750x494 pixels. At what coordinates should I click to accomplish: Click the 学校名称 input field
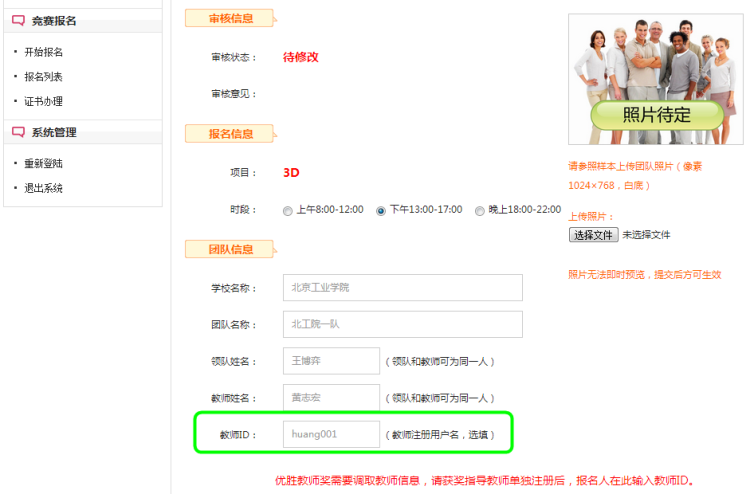(x=402, y=288)
